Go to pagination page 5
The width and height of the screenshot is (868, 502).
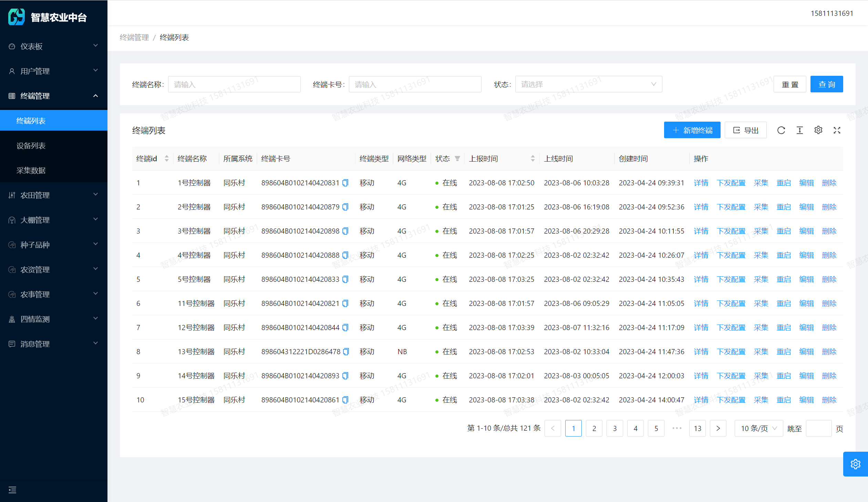tap(656, 428)
